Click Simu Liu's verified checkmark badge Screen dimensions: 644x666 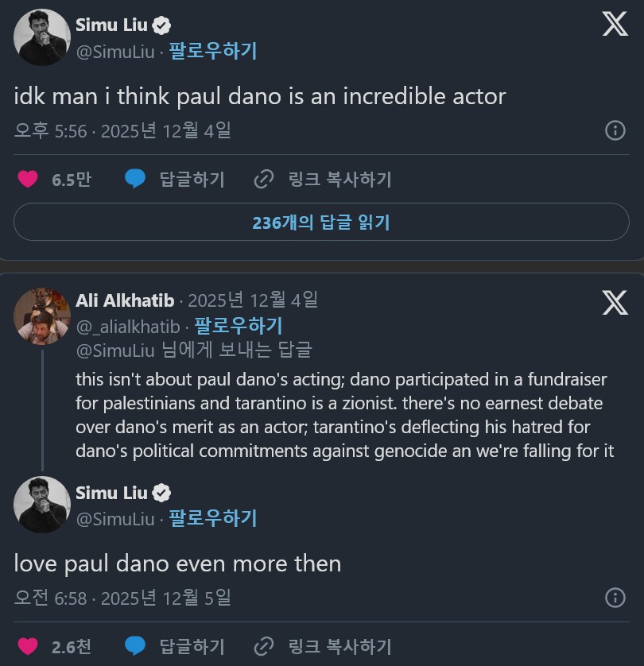coord(160,24)
